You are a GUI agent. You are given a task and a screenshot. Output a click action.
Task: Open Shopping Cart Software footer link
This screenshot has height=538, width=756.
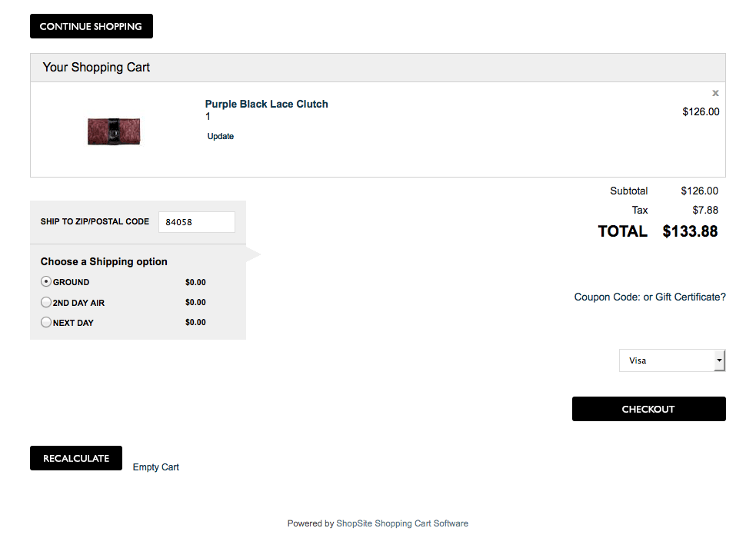tap(421, 523)
